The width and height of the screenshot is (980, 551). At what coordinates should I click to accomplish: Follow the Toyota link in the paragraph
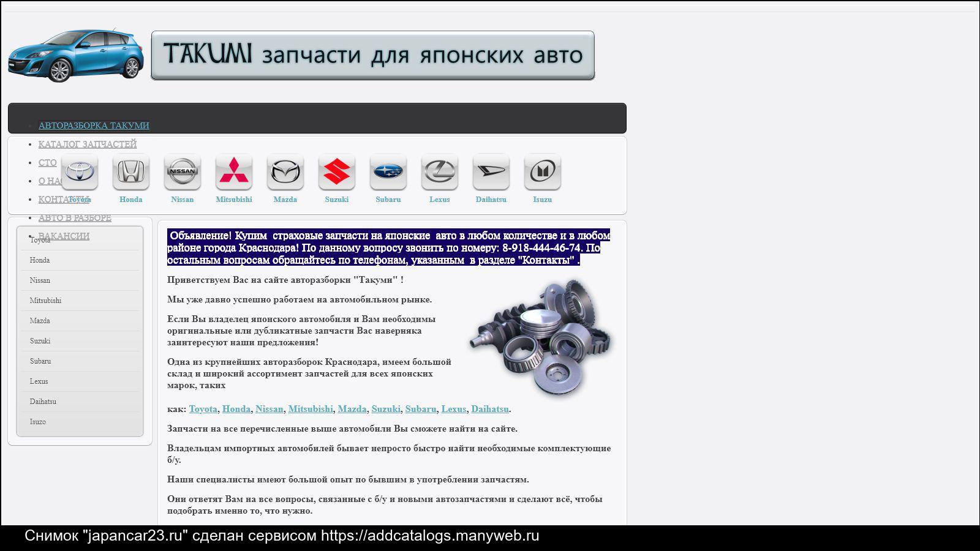point(203,409)
